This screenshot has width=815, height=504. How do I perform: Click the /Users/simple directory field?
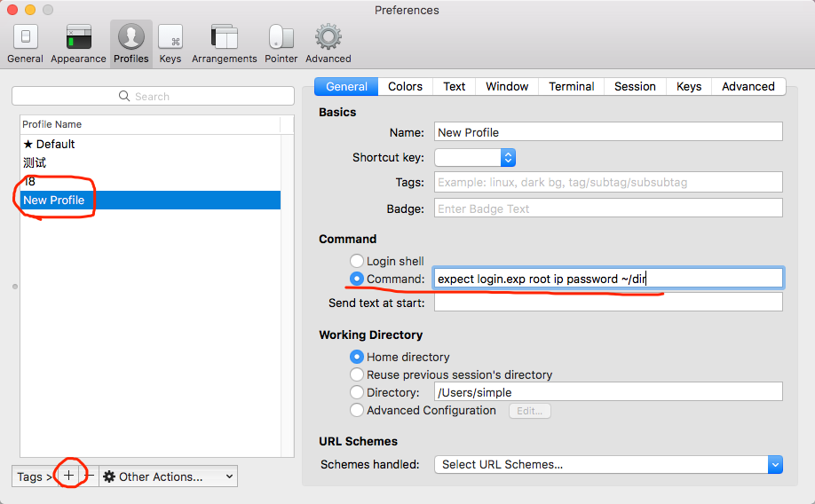pyautogui.click(x=609, y=392)
